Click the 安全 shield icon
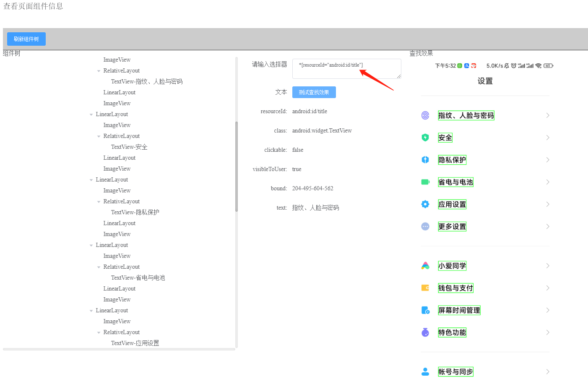Screen dimensions: 588x379 [x=425, y=137]
